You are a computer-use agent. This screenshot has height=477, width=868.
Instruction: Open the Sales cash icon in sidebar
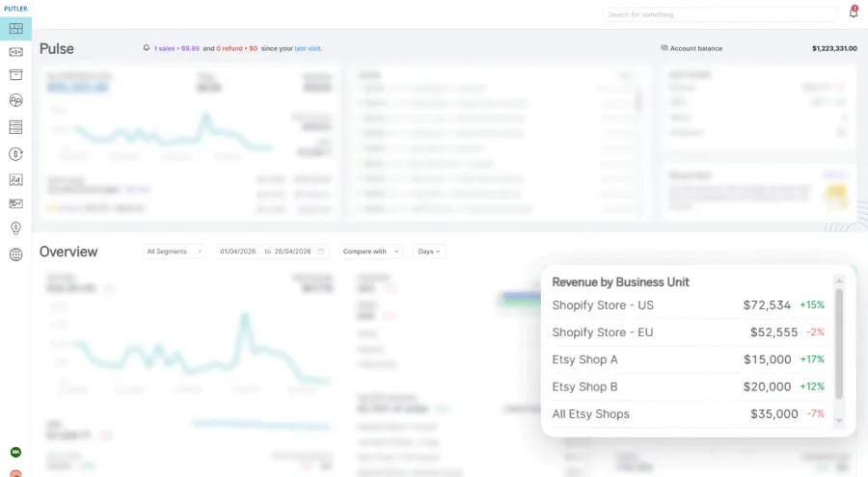click(x=15, y=52)
